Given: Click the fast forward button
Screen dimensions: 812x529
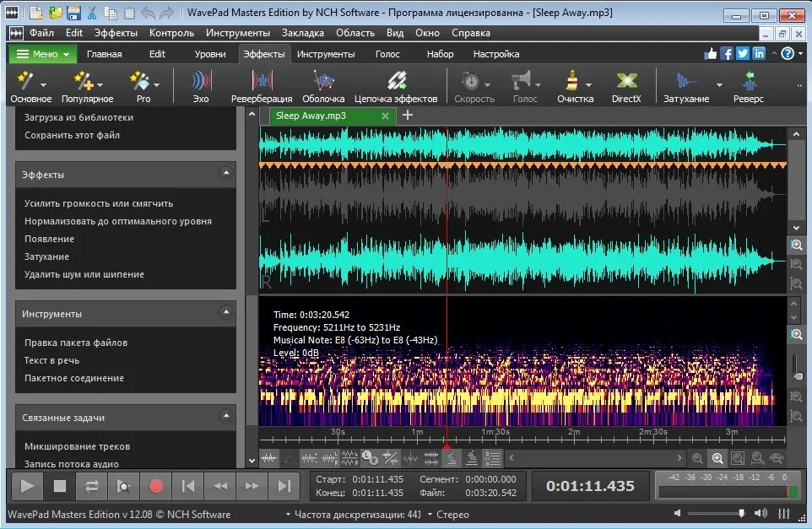Looking at the screenshot, I should (x=252, y=486).
